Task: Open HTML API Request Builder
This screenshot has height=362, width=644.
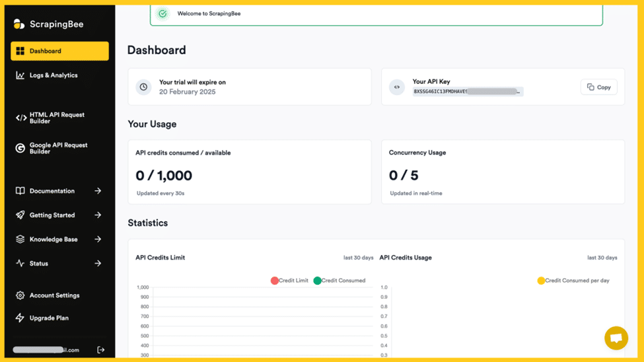Action: (57, 118)
